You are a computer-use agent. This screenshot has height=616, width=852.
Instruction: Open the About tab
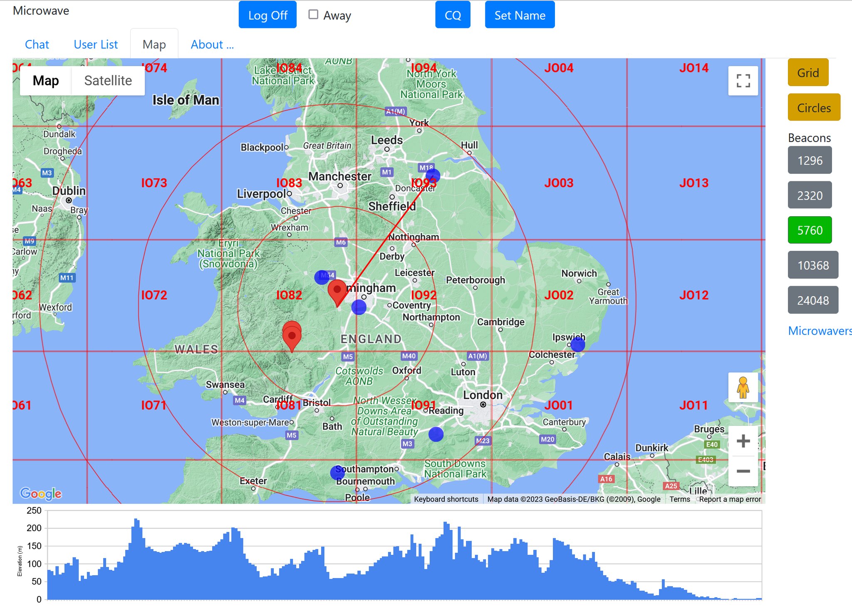[x=212, y=45]
